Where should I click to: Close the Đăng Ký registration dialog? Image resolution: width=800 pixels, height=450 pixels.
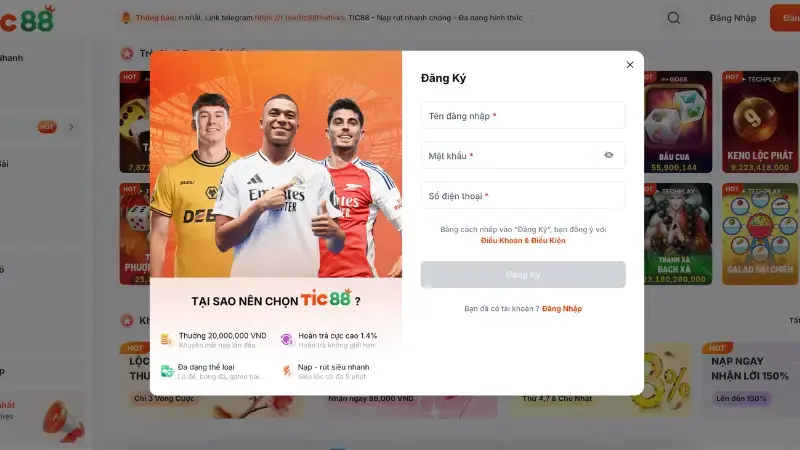pyautogui.click(x=630, y=65)
